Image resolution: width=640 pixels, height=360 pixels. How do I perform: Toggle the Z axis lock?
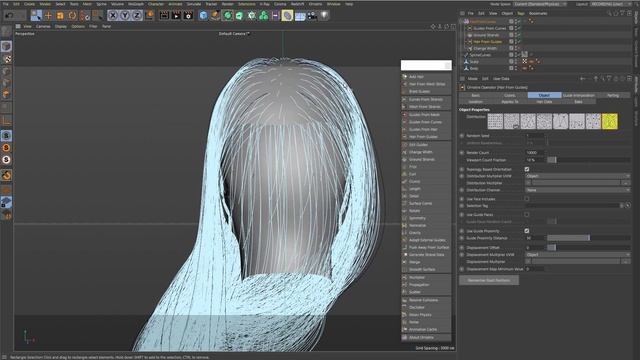coord(137,16)
